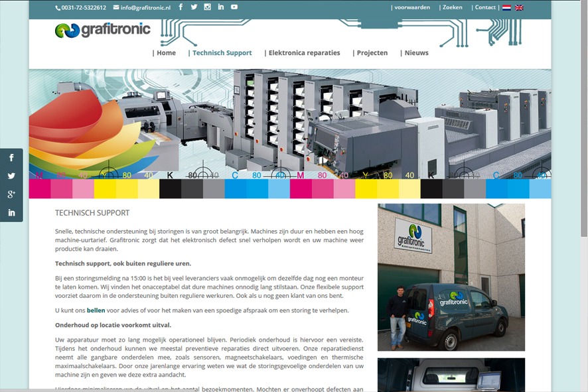Share via Facebook in the left sidebar
The height and width of the screenshot is (392, 588).
pyautogui.click(x=11, y=157)
